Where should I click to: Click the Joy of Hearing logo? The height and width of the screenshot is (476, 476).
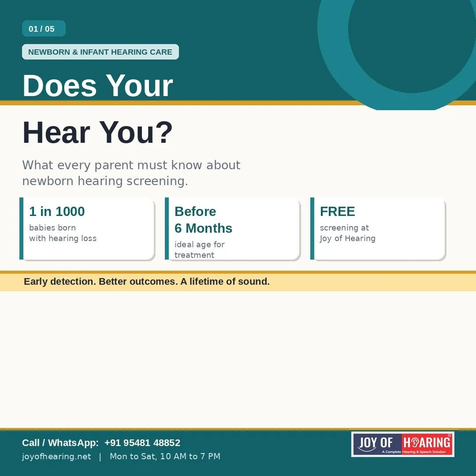pos(403,444)
